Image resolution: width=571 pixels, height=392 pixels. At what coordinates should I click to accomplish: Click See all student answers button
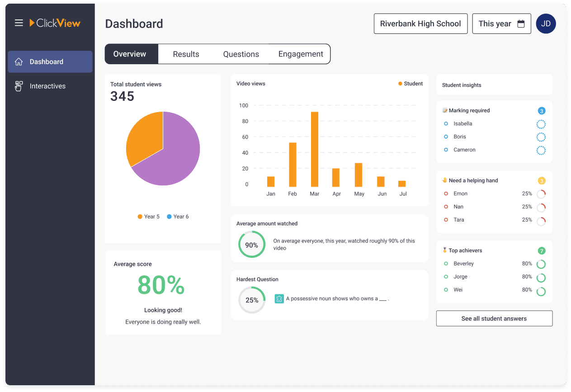pos(494,318)
